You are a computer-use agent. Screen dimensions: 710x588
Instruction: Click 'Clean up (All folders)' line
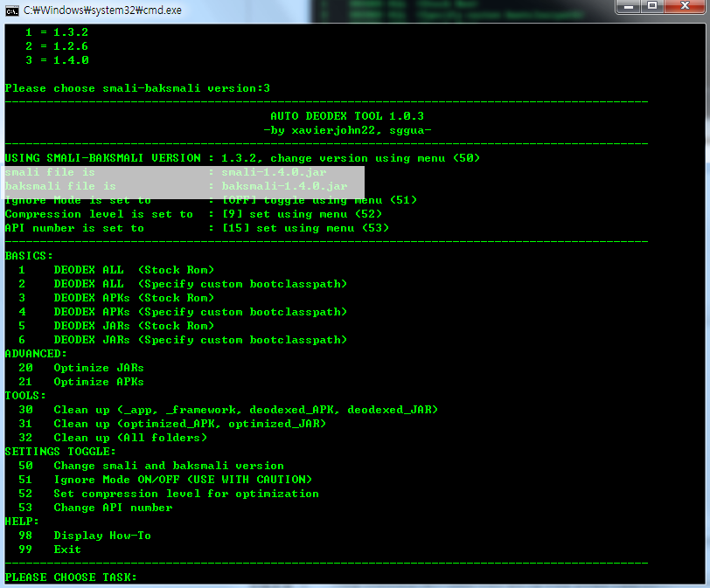(129, 438)
